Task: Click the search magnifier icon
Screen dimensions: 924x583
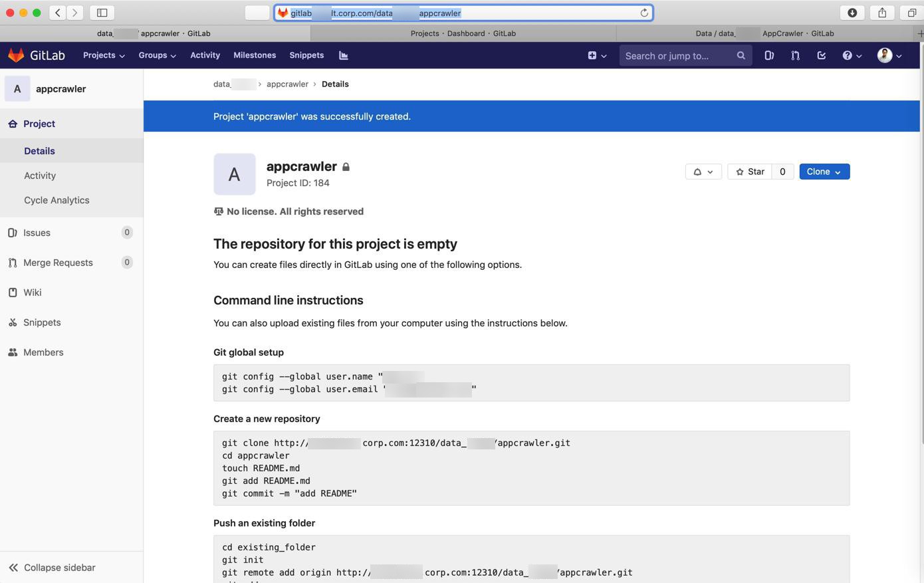Action: [x=741, y=56]
